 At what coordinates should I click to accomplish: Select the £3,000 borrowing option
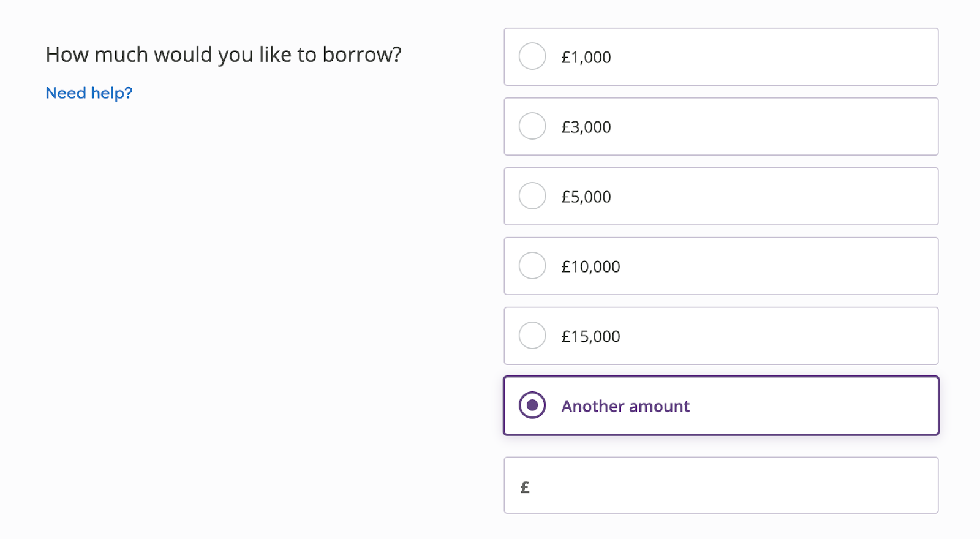(721, 126)
